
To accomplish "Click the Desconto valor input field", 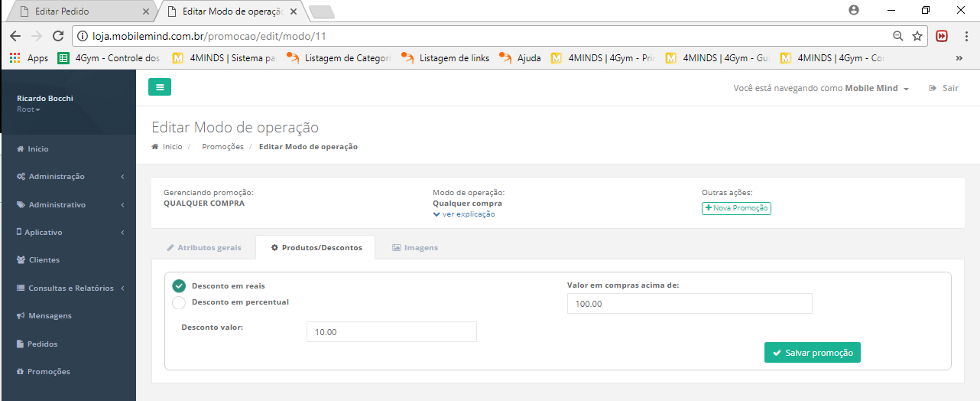I will pos(391,332).
